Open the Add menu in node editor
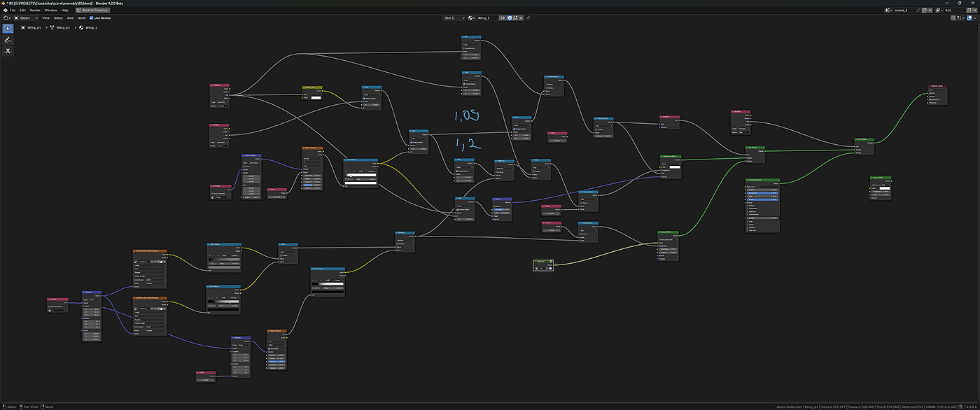980x410 pixels. (x=70, y=18)
